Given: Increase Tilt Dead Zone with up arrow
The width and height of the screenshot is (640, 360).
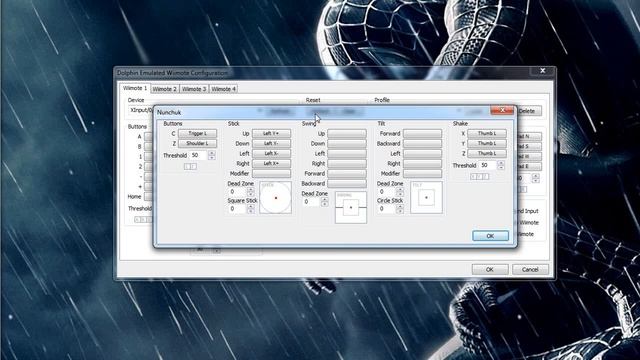Looking at the screenshot, I should 400,189.
